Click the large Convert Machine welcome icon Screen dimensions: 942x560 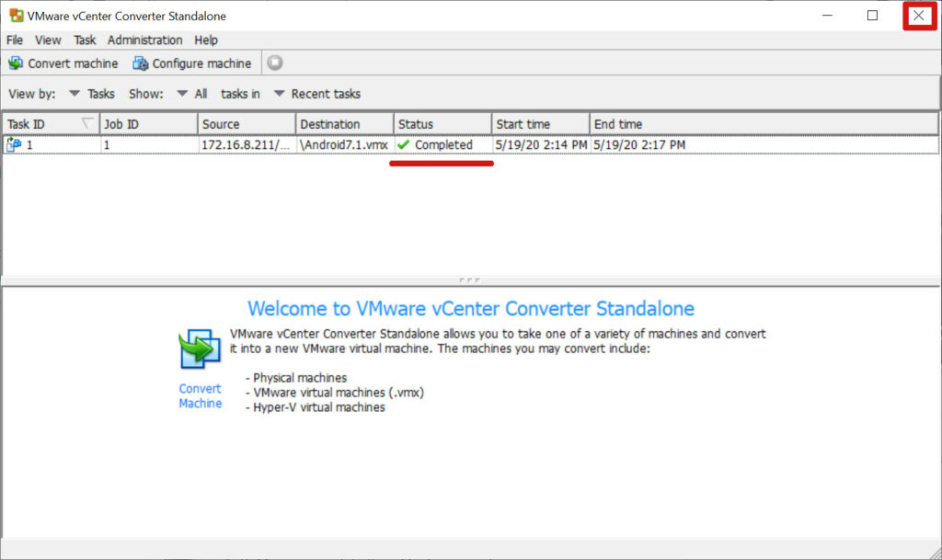click(200, 349)
